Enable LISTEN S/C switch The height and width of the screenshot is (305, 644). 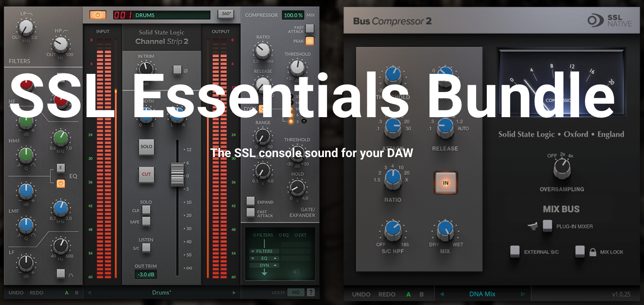click(x=146, y=248)
